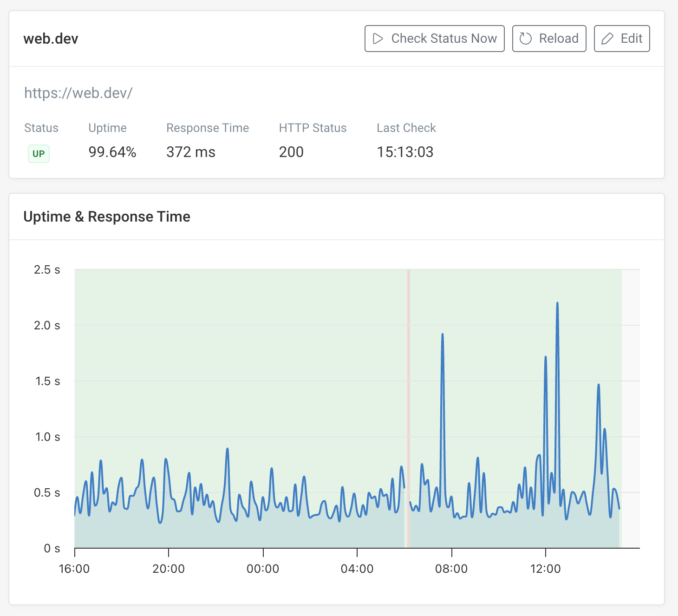Click the 2.5 s y-axis label

coord(47,269)
